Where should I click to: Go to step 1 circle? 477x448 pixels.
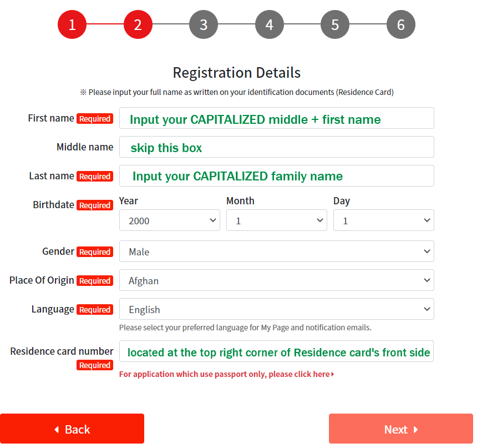coord(72,24)
